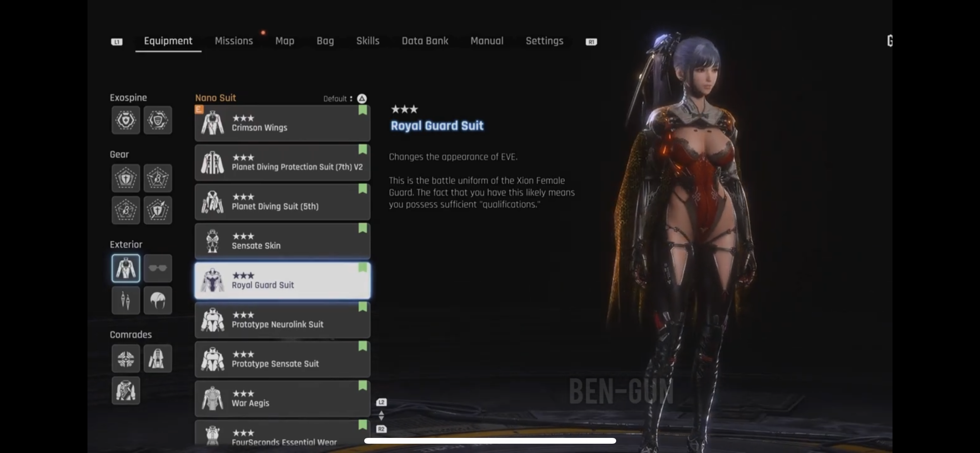Click the War Aegis suit thumbnail icon
Viewport: 980px width, 453px height.
click(x=212, y=398)
